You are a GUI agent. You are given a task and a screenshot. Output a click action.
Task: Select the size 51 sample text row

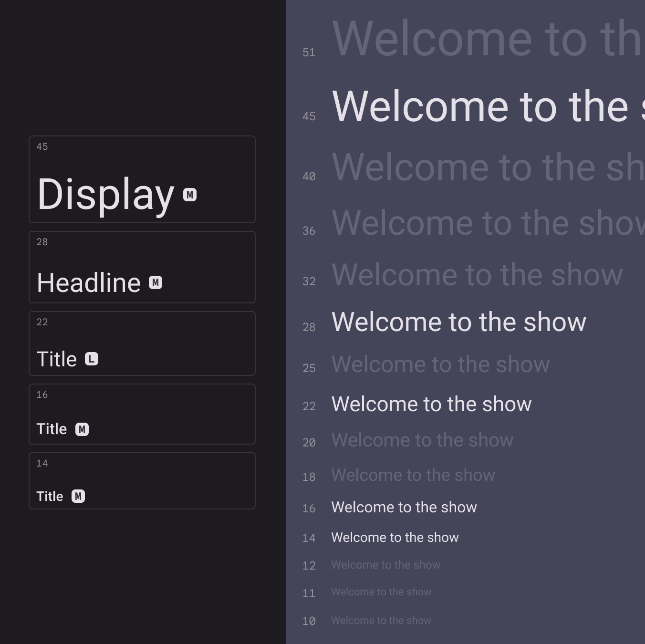[487, 39]
